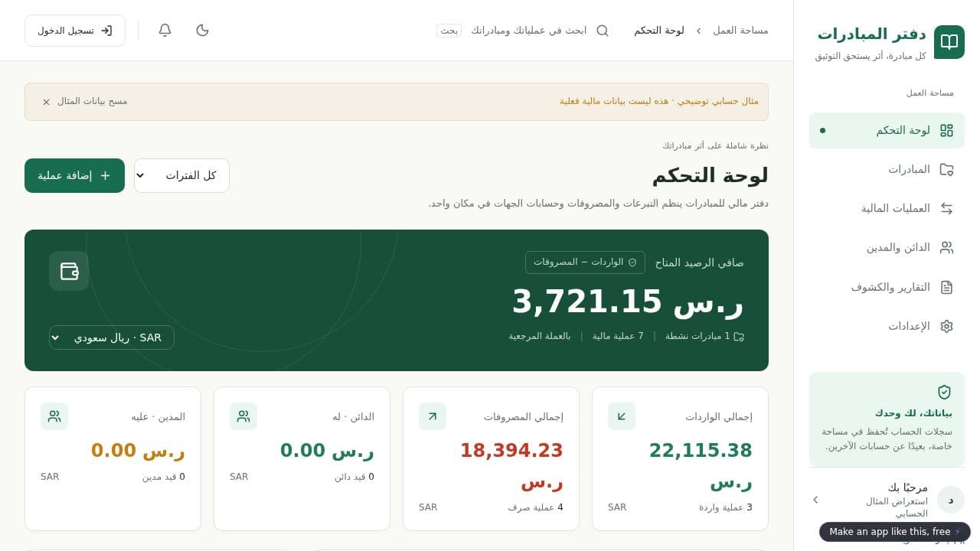Dismiss the demo banner with the X icon

click(46, 102)
